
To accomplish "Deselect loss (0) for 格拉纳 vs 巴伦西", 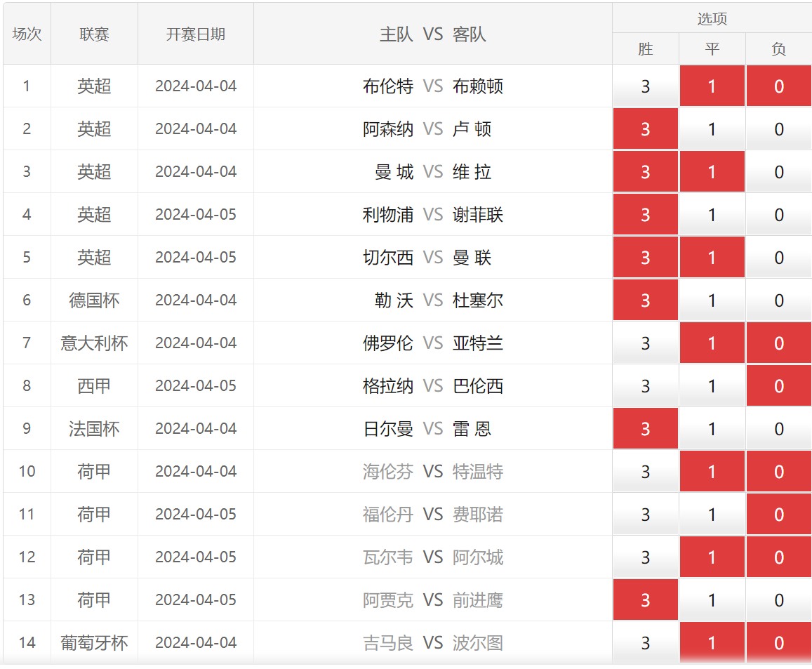I will [x=779, y=386].
